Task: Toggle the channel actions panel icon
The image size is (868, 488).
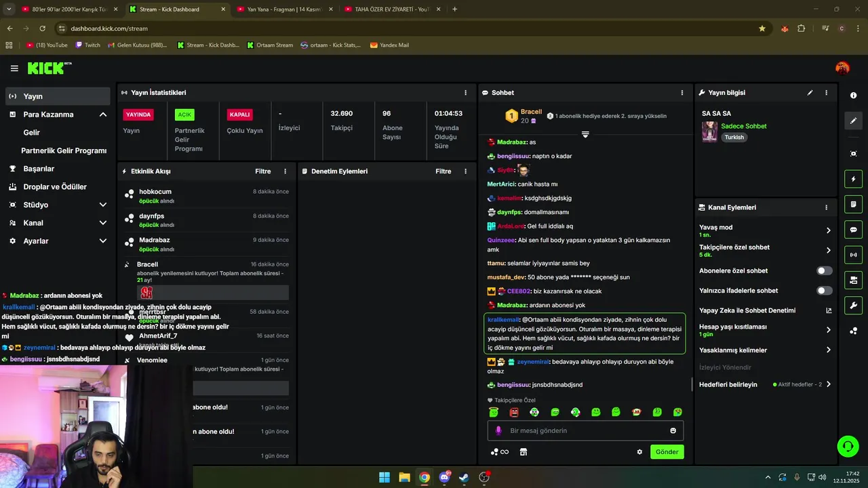Action: [x=853, y=280]
